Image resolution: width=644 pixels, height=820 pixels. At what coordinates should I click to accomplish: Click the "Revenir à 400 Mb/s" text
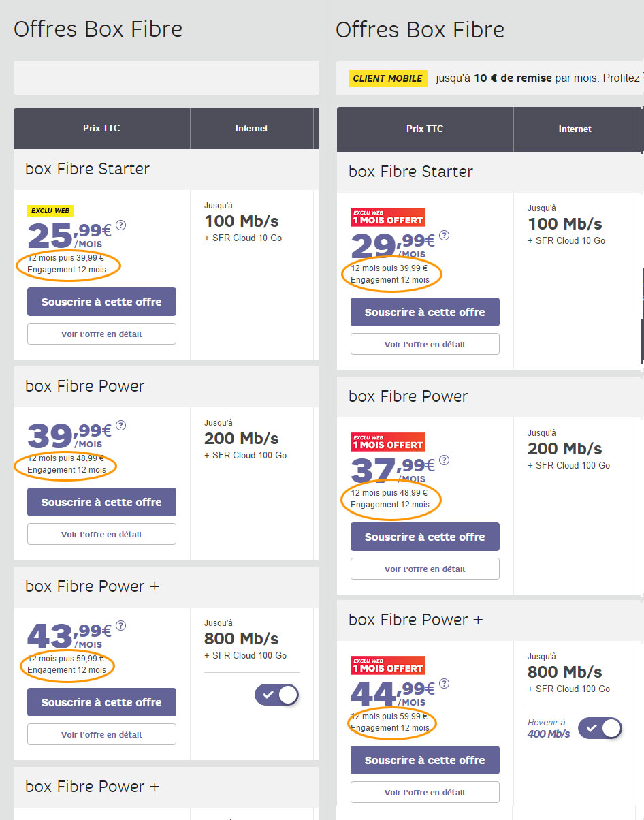(x=548, y=728)
